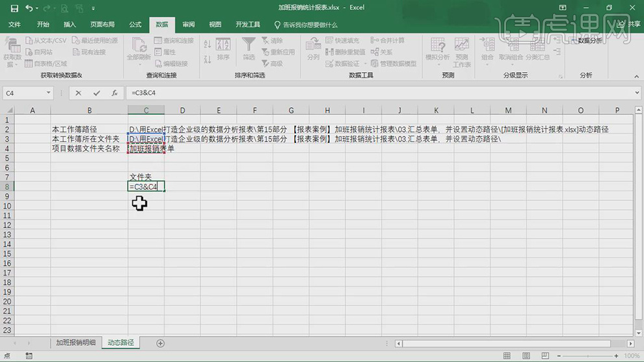Click Manage Data Model (管理数据模型)

click(394, 64)
